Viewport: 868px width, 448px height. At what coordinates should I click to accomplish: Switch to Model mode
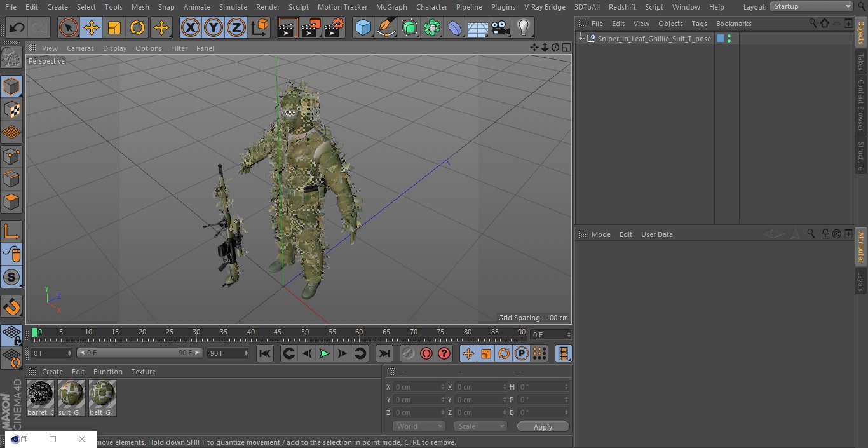pyautogui.click(x=11, y=86)
